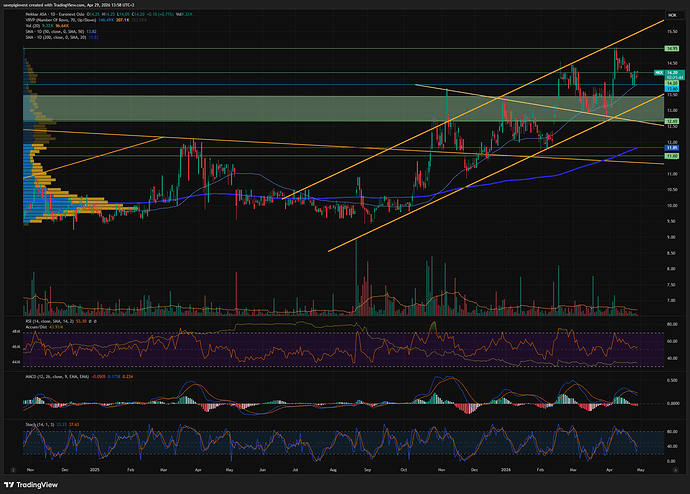Click the 9.00 price axis value
This screenshot has width=690, height=494.
[x=671, y=237]
